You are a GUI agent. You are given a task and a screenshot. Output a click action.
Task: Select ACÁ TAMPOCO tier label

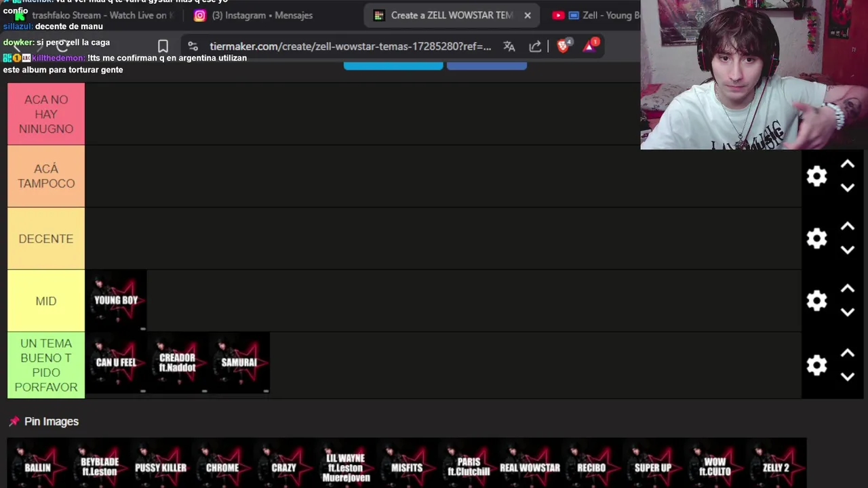pyautogui.click(x=46, y=176)
